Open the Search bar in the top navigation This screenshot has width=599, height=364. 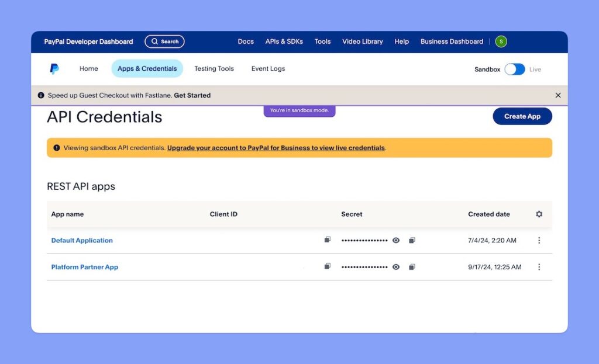tap(164, 41)
